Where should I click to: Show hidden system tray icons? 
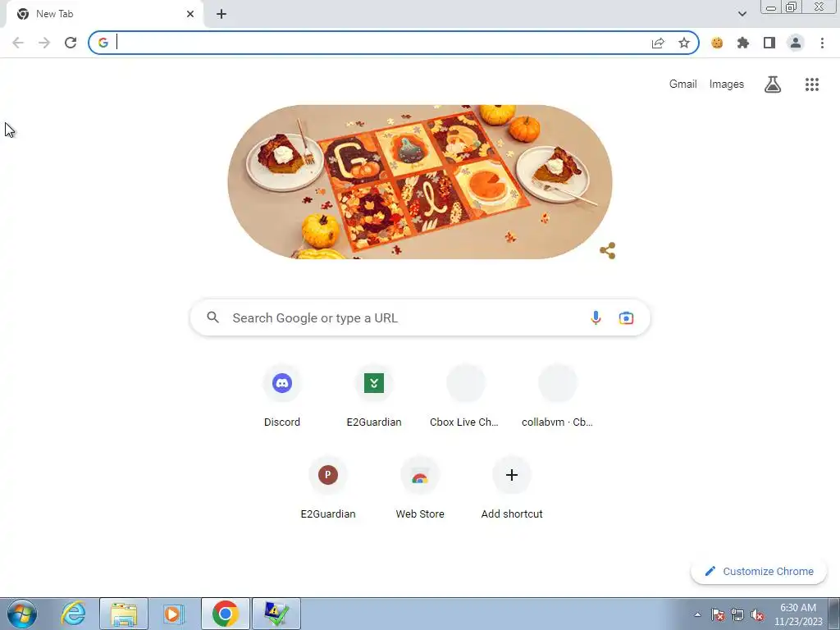coord(697,614)
